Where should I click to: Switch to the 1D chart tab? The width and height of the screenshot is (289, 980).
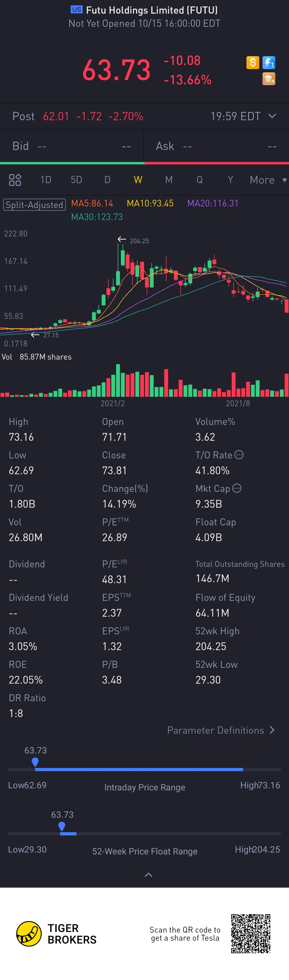pyautogui.click(x=46, y=180)
